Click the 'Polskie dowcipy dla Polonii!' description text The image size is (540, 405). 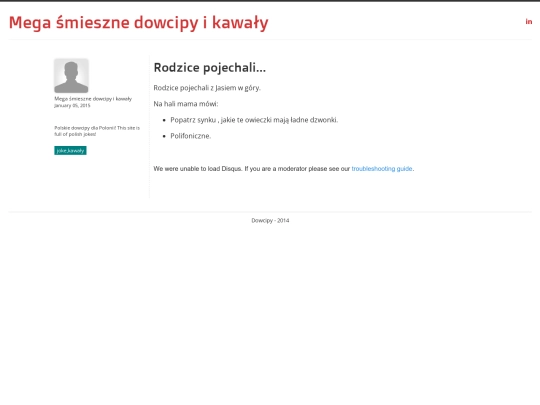pyautogui.click(x=97, y=131)
